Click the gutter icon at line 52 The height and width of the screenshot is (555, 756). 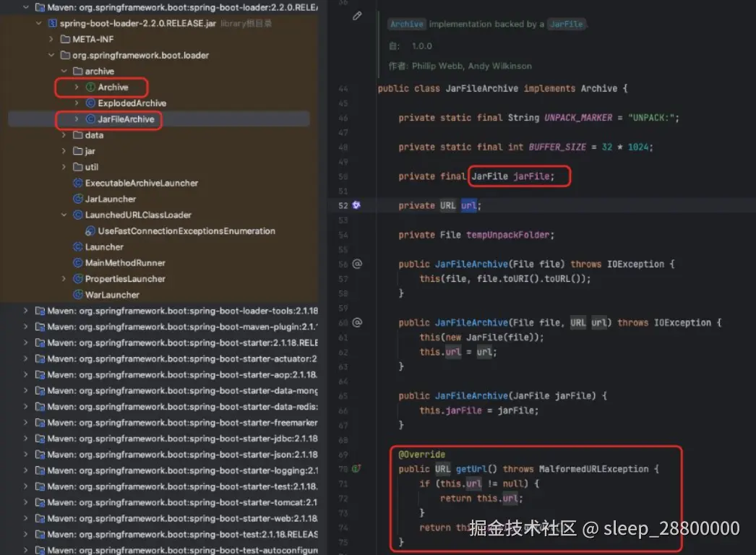(356, 205)
